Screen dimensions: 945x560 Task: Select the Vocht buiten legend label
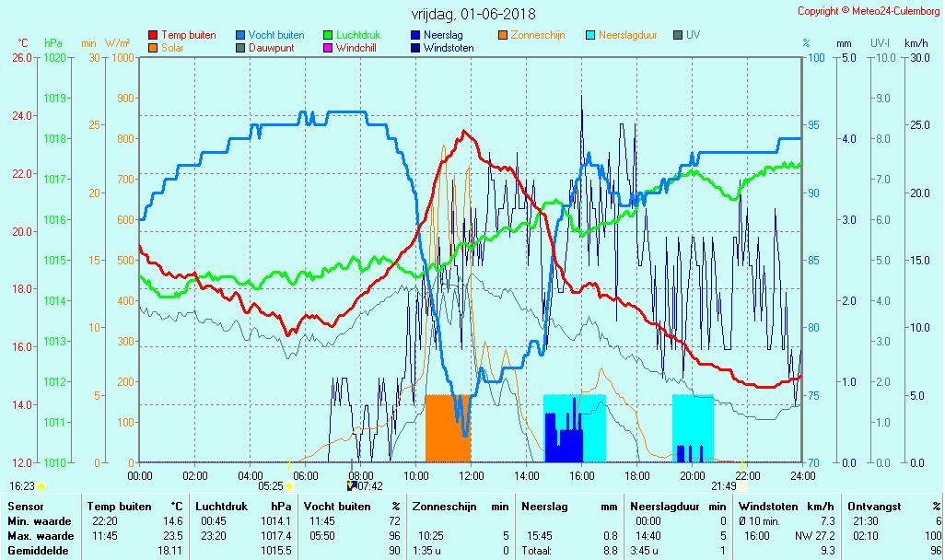(275, 35)
